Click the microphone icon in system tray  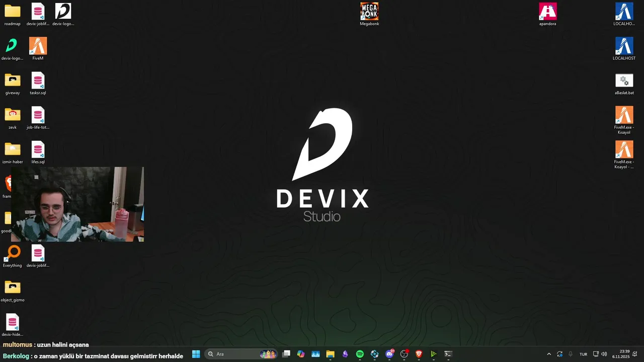[571, 354]
